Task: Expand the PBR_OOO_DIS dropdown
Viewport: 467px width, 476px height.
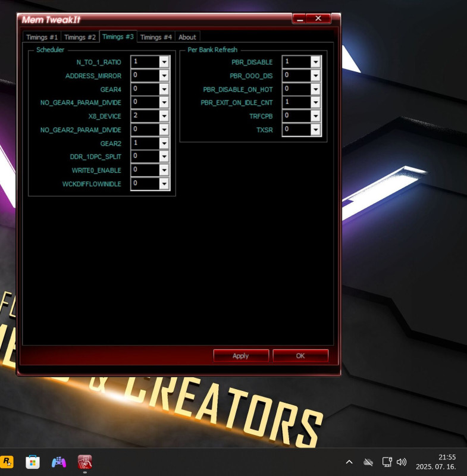Action: 315,76
